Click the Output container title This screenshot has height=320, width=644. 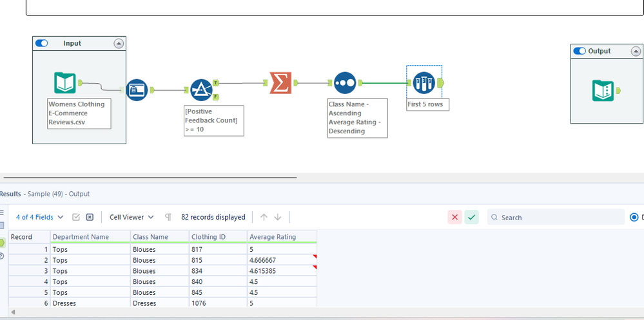tap(600, 51)
